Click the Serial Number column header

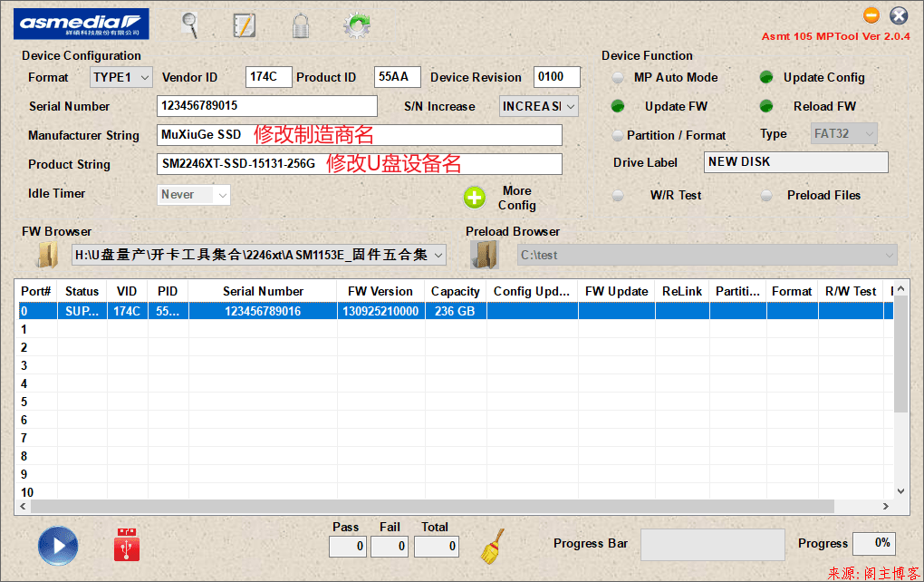[263, 291]
